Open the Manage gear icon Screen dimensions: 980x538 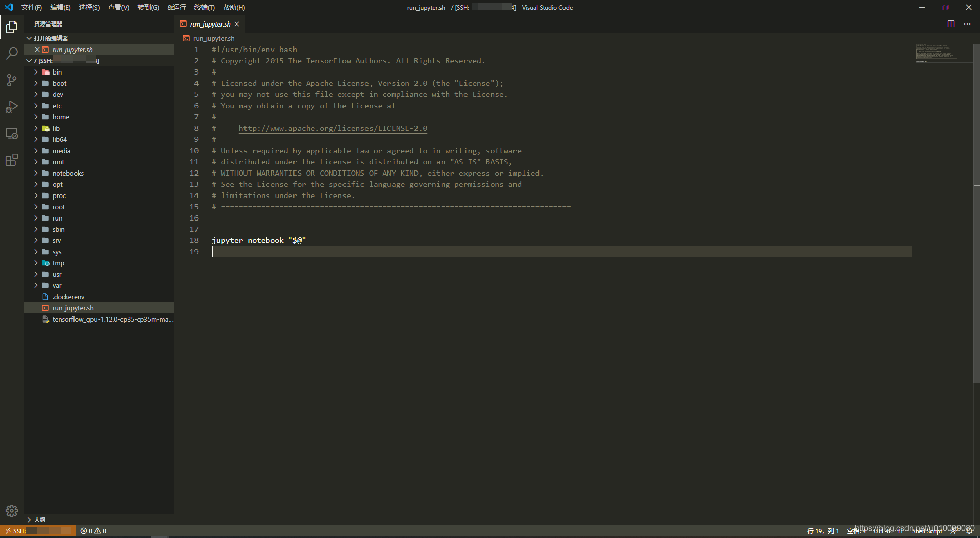(12, 511)
